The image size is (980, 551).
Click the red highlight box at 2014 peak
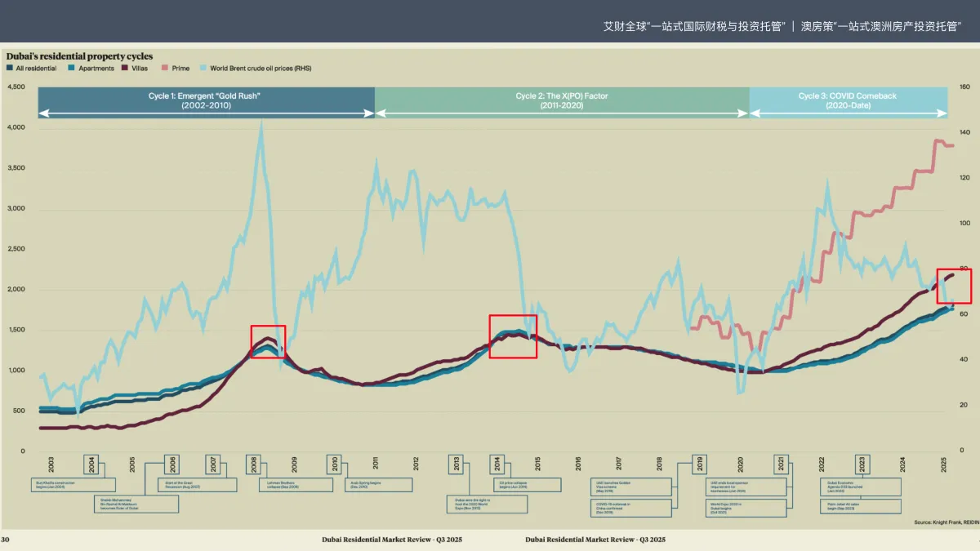pyautogui.click(x=513, y=336)
